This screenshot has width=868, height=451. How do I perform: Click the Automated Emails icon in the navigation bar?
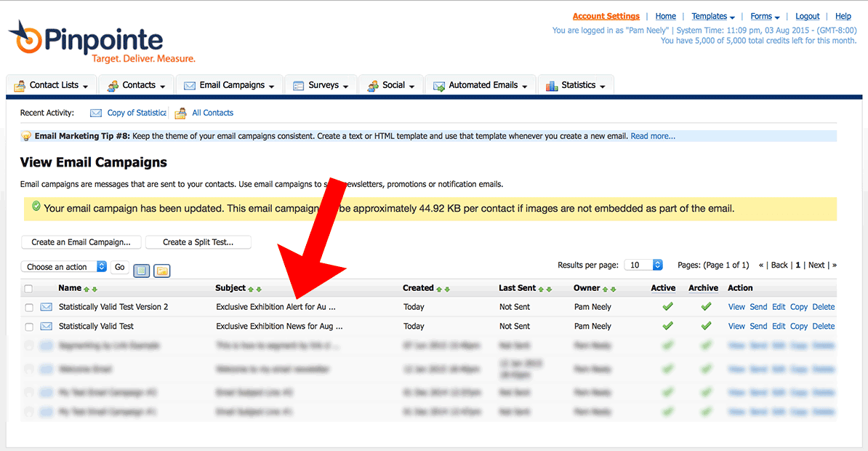coord(439,86)
